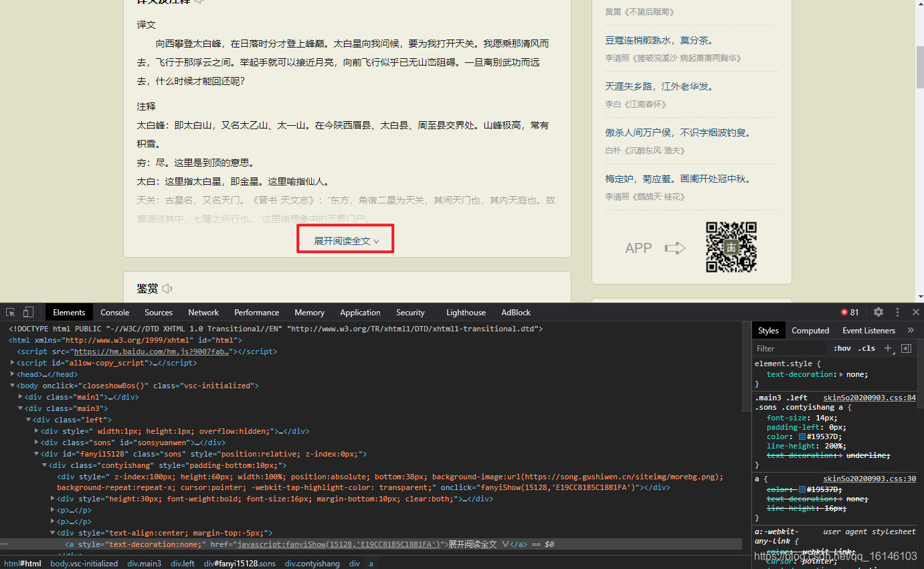Select div#fanyi15128.sons in breadcrumb
The width and height of the screenshot is (924, 569).
click(240, 564)
